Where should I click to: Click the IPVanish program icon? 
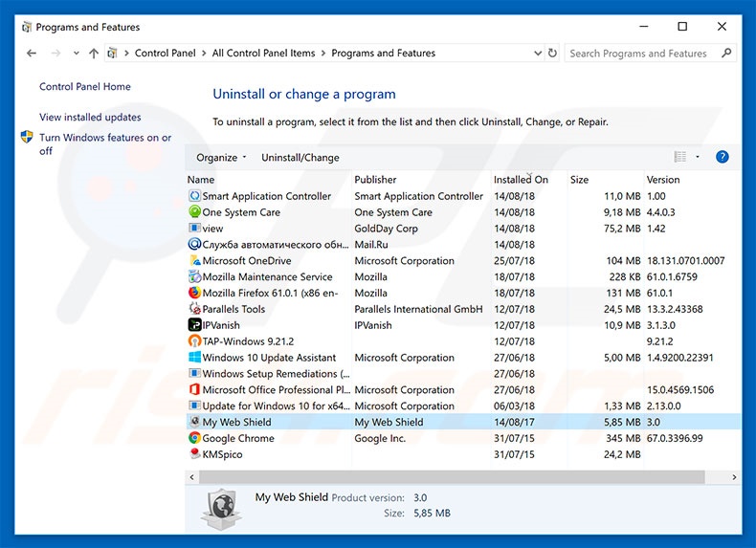click(x=194, y=325)
